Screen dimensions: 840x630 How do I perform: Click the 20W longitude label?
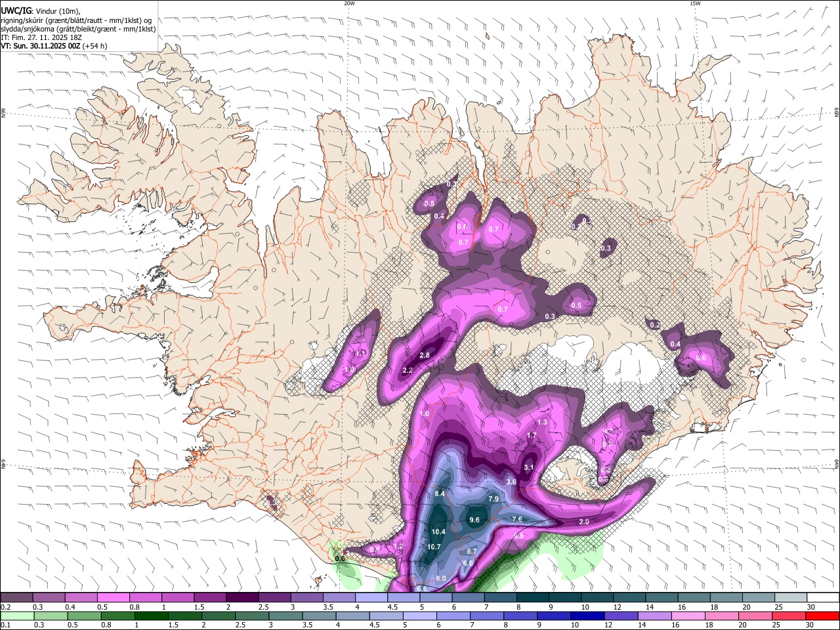(349, 3)
